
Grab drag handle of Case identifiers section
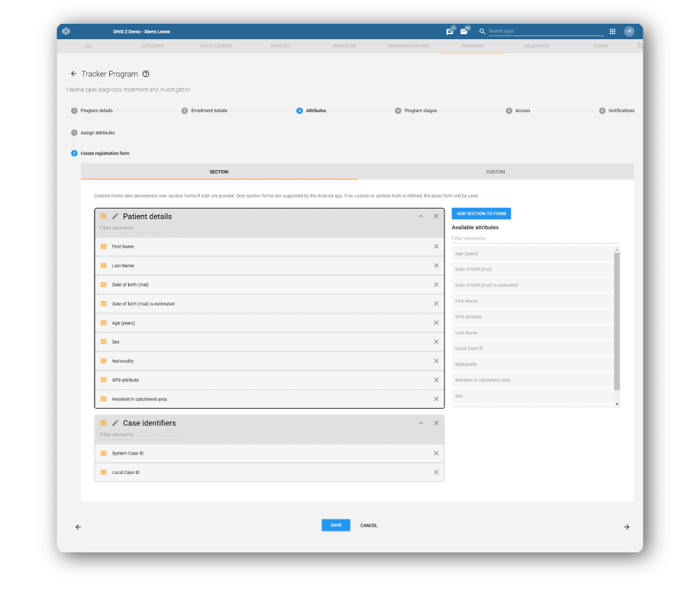point(104,423)
